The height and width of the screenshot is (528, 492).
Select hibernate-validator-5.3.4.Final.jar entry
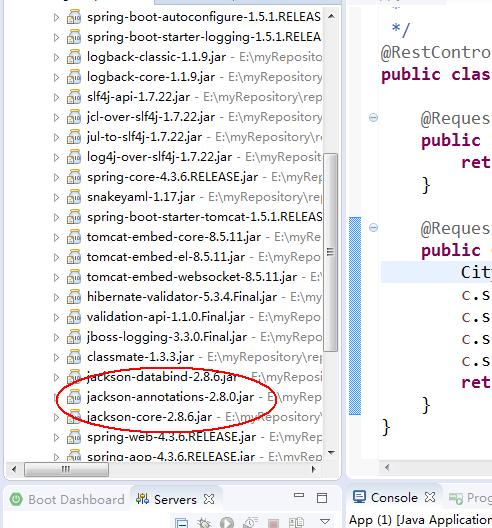pos(182,297)
